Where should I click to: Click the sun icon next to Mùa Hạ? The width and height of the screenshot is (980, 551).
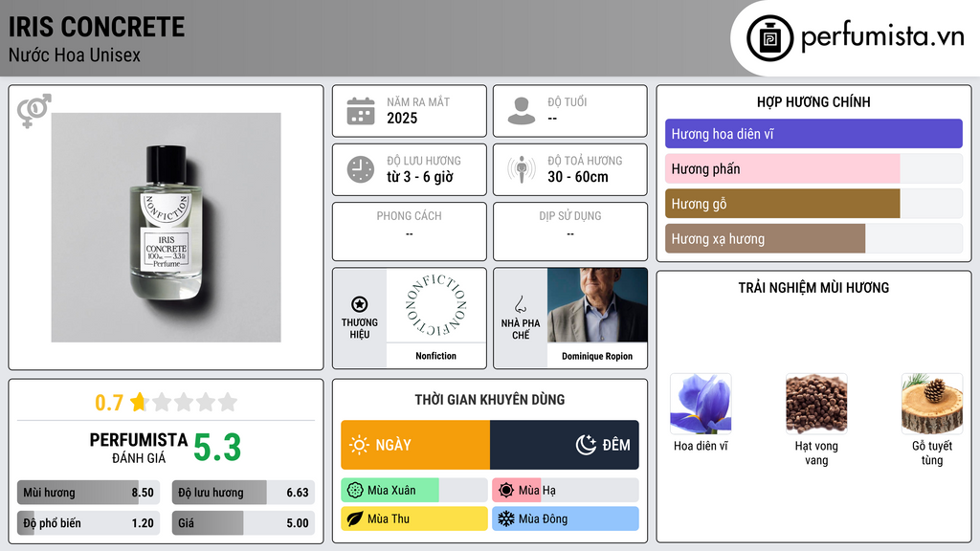point(506,491)
